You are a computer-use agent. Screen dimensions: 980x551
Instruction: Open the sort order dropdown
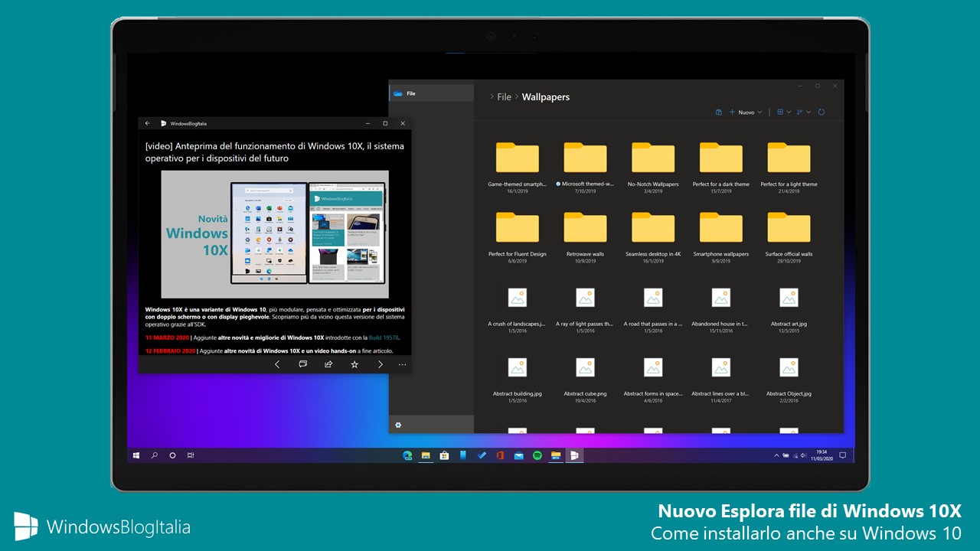tap(803, 112)
